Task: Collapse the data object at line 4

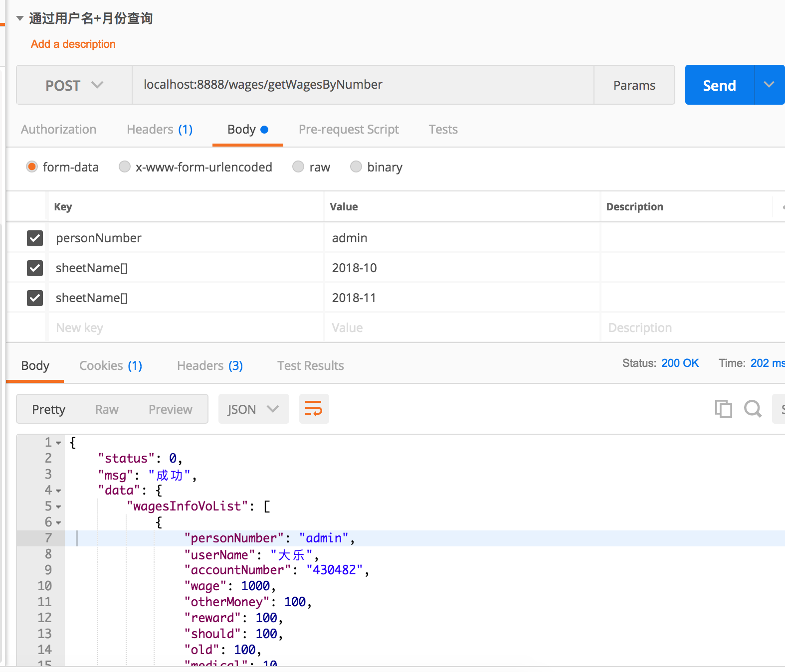Action: (x=58, y=491)
